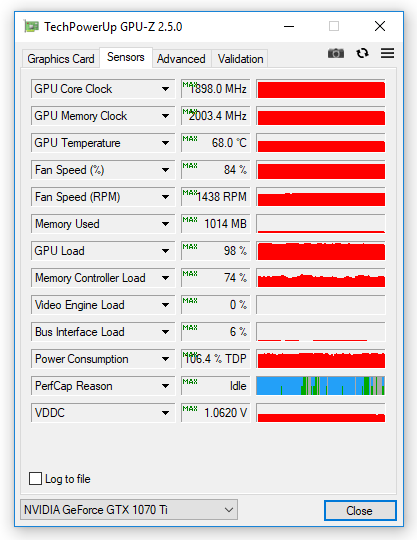This screenshot has width=417, height=540.
Task: Click the 1014 MB memory used value
Action: click(216, 224)
